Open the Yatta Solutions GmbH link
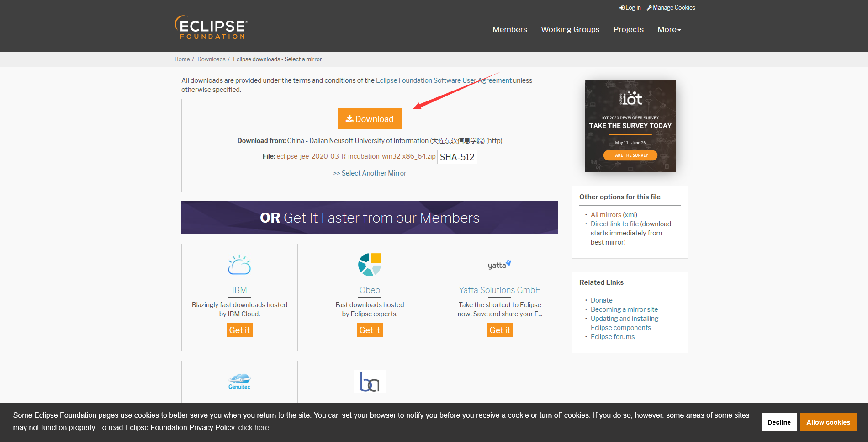The image size is (868, 442). 500,290
